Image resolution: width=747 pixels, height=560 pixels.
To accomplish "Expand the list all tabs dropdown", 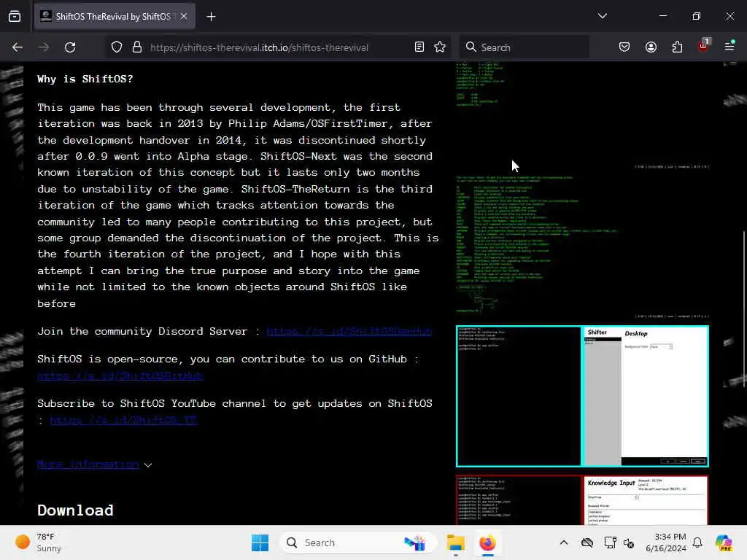I will [x=602, y=16].
